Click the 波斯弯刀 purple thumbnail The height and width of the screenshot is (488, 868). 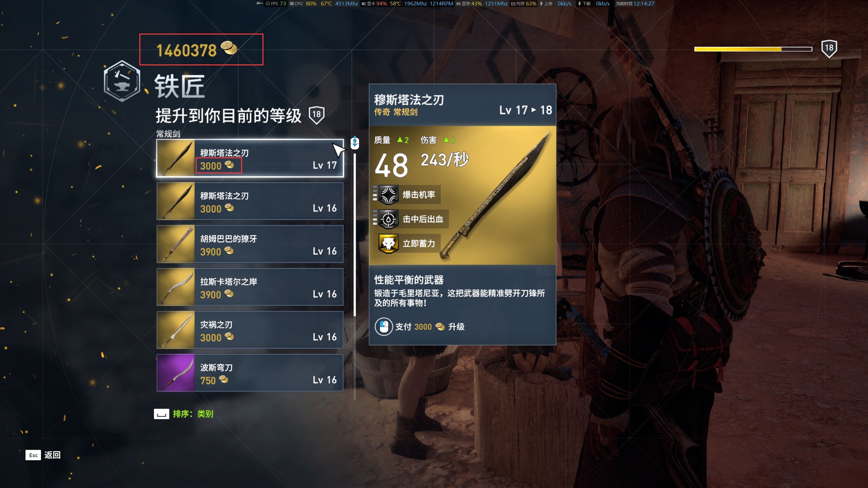pos(176,373)
